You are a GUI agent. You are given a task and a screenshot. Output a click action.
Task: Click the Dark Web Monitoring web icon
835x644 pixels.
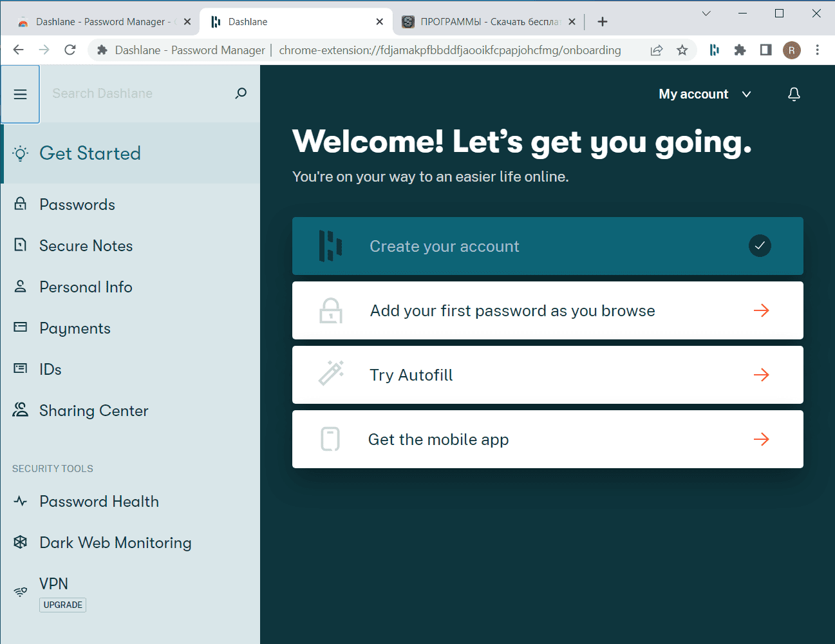pos(21,542)
